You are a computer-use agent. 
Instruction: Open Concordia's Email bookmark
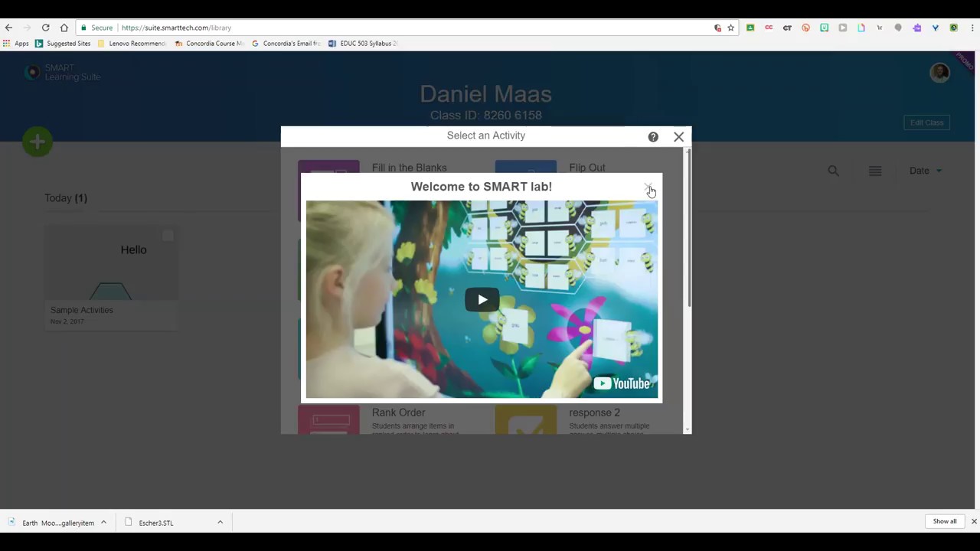pyautogui.click(x=286, y=44)
